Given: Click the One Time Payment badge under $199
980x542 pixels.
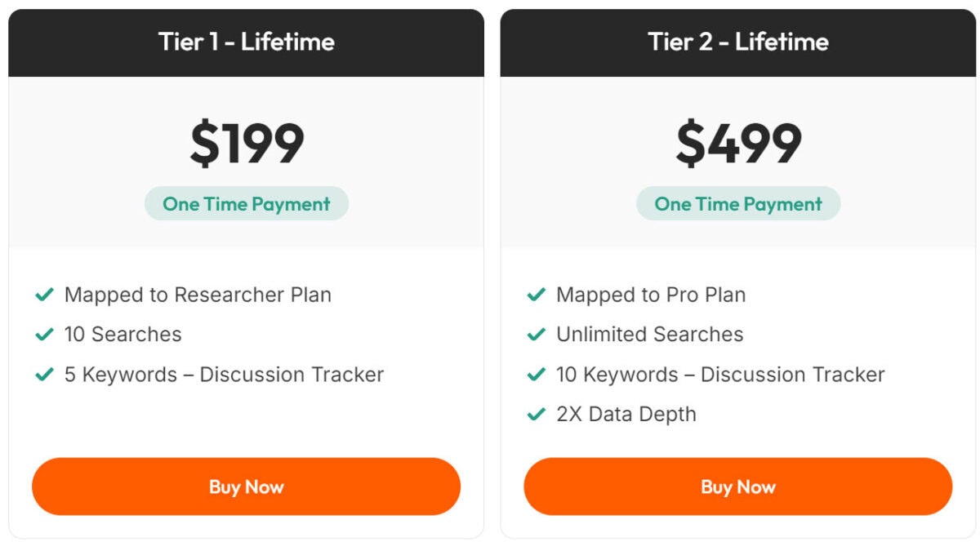Looking at the screenshot, I should point(246,203).
